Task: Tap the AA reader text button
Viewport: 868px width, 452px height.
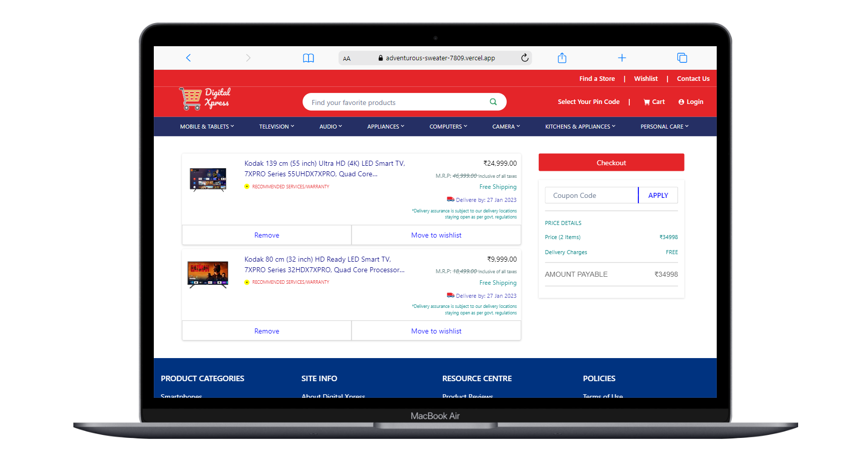Action: tap(347, 58)
